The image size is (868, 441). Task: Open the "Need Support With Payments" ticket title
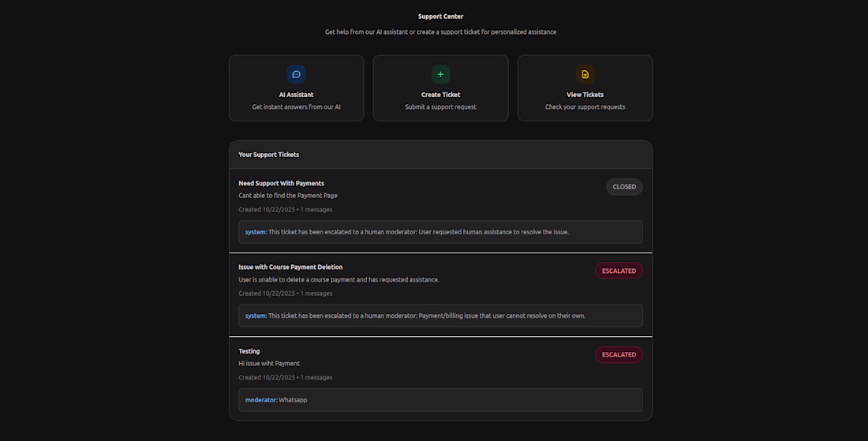click(x=281, y=183)
